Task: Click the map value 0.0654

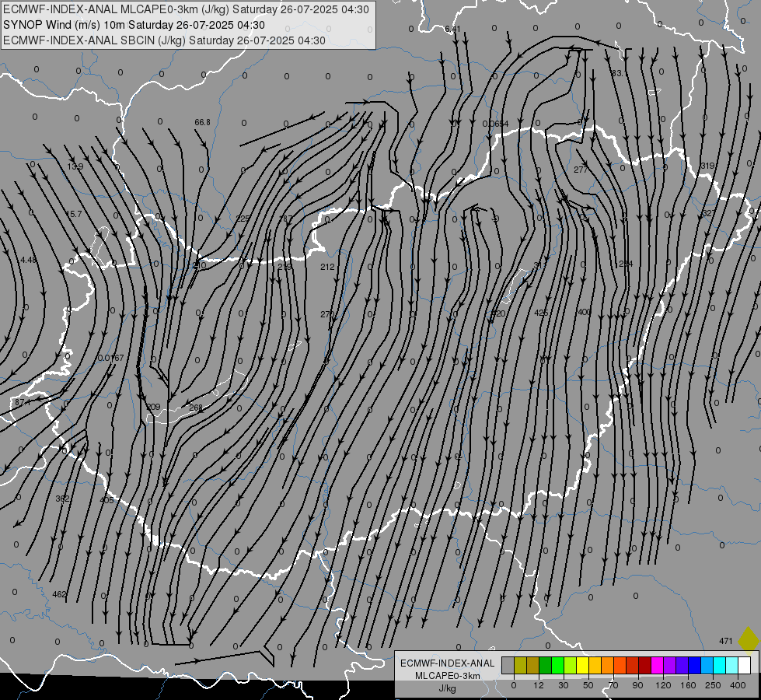Action: 495,124
